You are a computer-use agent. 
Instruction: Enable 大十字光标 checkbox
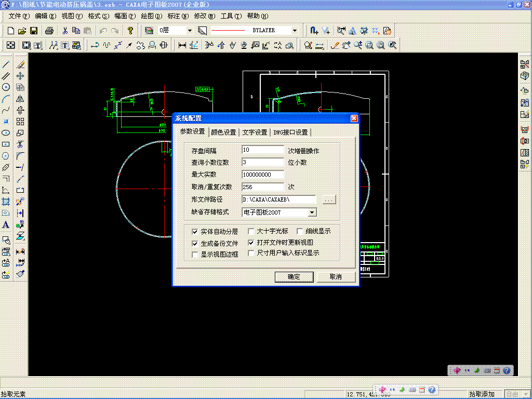pos(251,231)
